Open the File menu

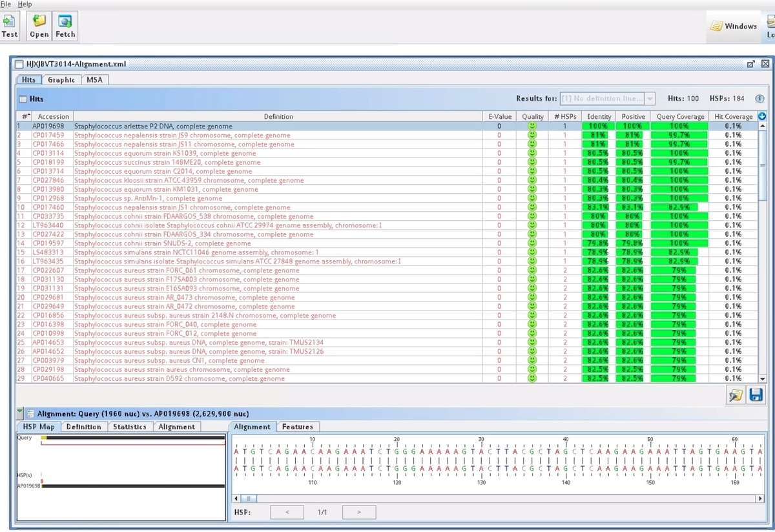(6, 4)
